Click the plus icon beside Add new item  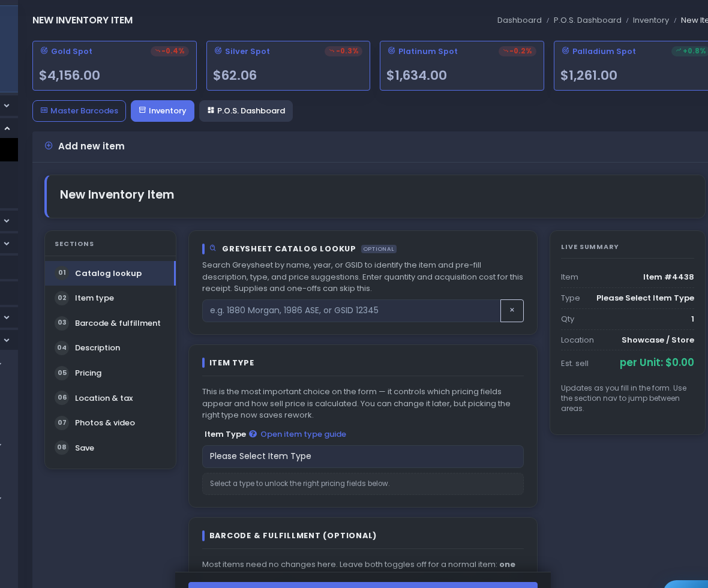(49, 145)
